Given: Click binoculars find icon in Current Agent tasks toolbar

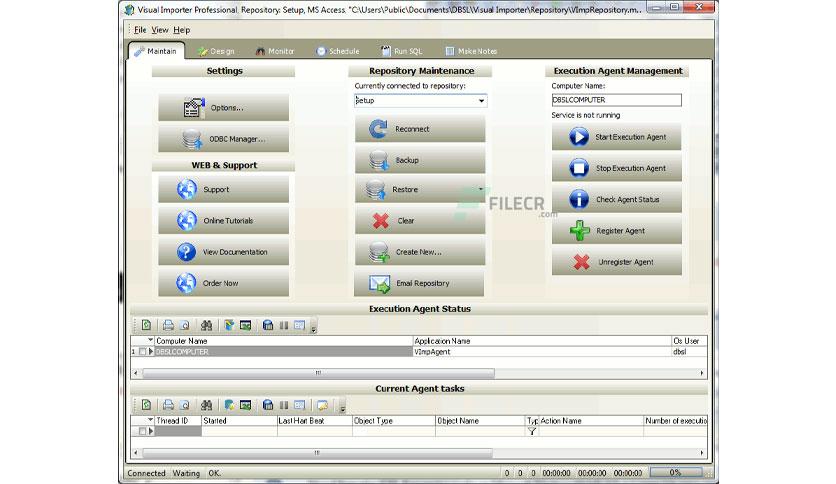Looking at the screenshot, I should (206, 405).
